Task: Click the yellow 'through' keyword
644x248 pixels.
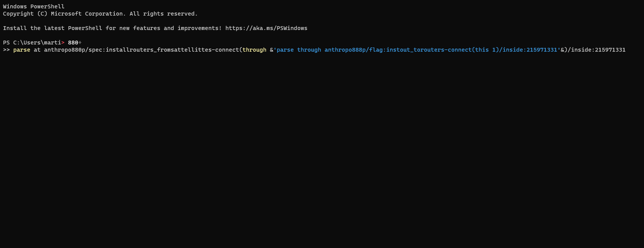Action: tap(254, 50)
